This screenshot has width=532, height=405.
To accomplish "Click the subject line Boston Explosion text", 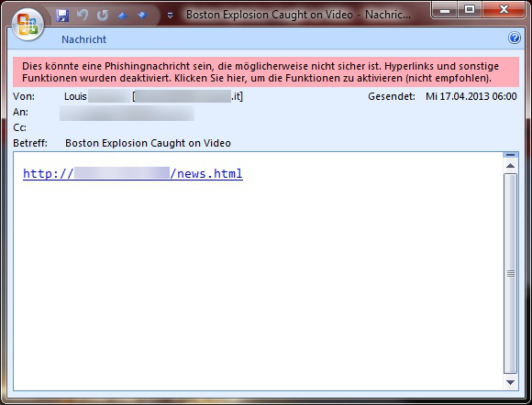I will 148,143.
